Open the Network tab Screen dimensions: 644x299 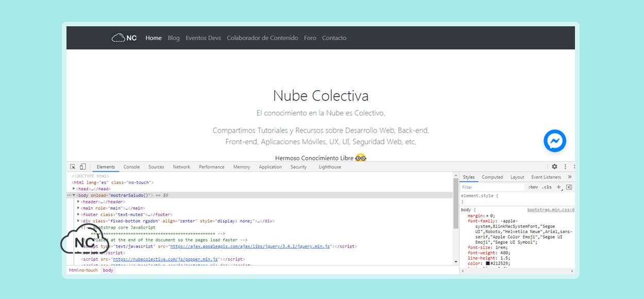[x=181, y=167]
